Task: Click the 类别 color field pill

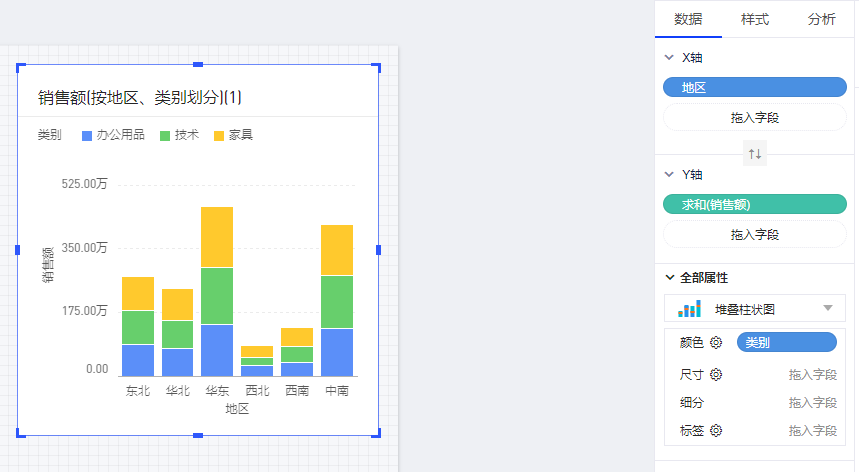Action: click(x=785, y=343)
